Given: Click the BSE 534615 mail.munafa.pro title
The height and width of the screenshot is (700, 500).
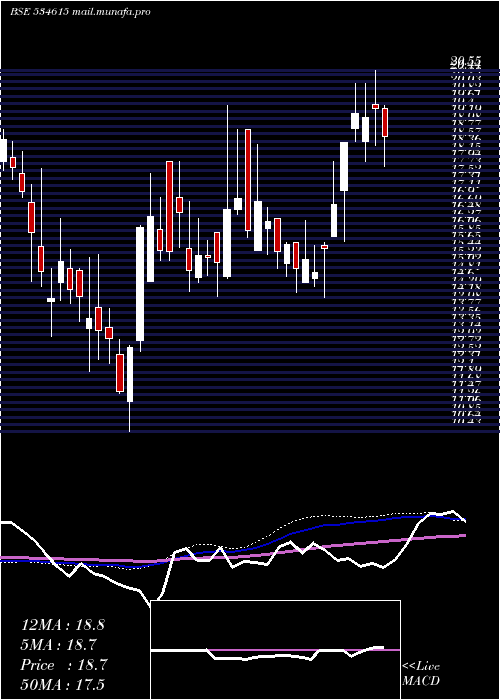Looking at the screenshot, I should [80, 12].
